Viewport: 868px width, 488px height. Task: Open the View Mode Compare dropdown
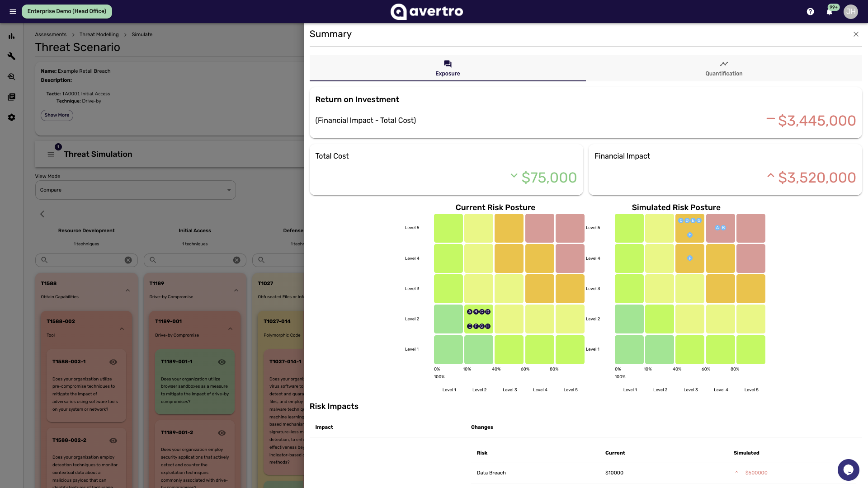point(136,190)
